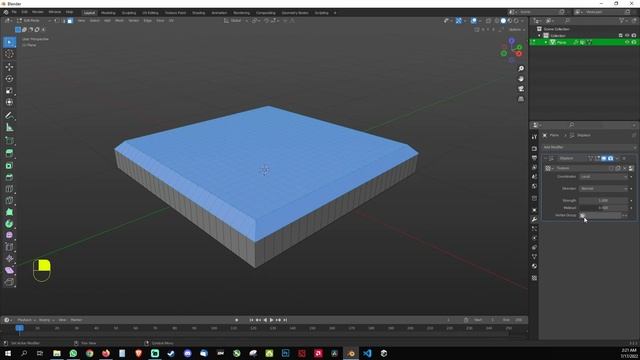This screenshot has height=360, width=640.
Task: Select the Select Box tool
Action: tap(9, 42)
